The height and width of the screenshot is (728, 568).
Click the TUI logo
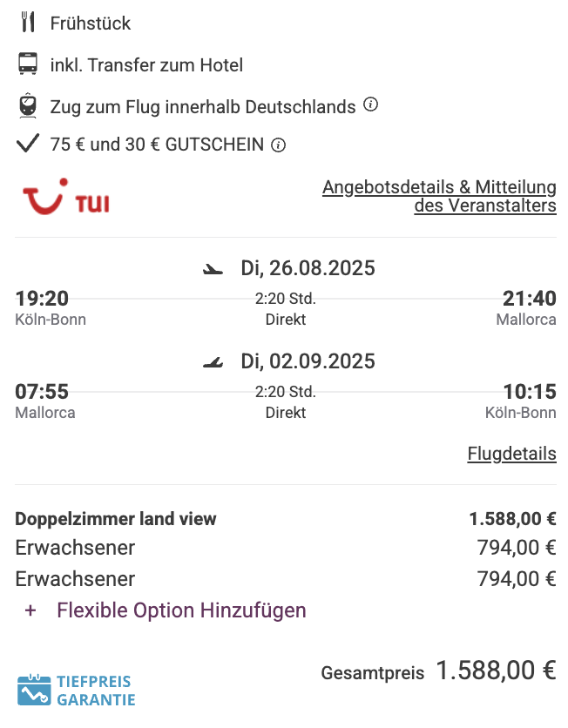pos(66,197)
